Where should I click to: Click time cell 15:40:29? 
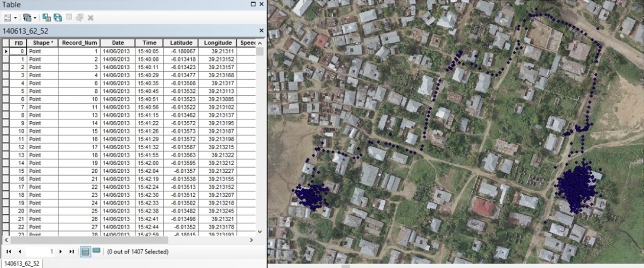tap(149, 75)
